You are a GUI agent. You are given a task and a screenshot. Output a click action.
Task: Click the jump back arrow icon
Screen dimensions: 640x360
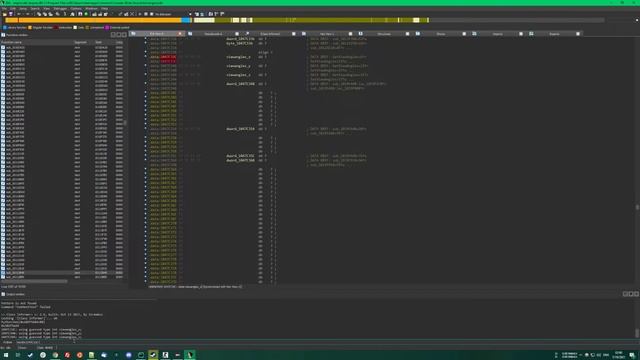pos(19,14)
